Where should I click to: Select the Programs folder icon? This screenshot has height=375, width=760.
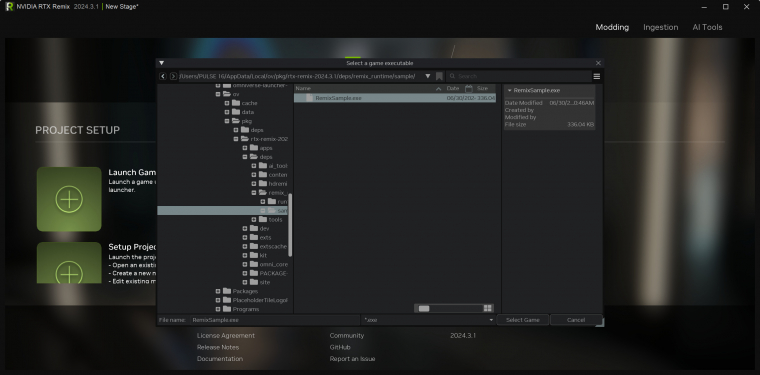pos(227,309)
